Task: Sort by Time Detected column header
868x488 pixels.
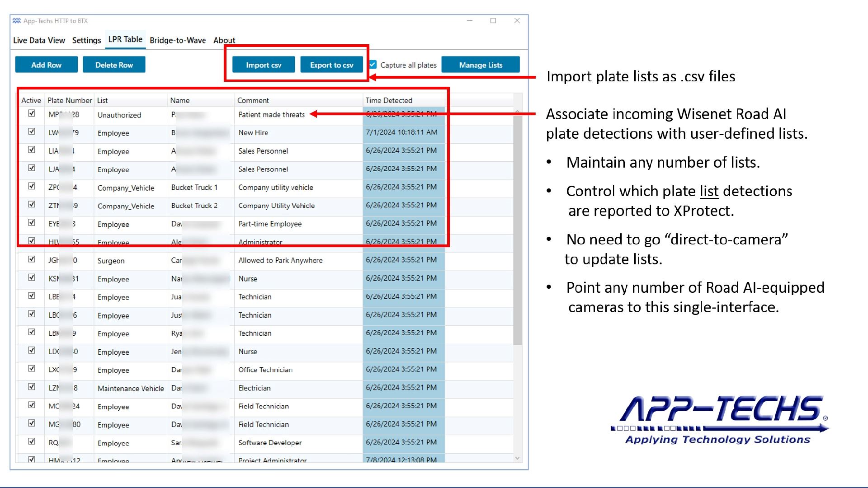Action: 404,100
